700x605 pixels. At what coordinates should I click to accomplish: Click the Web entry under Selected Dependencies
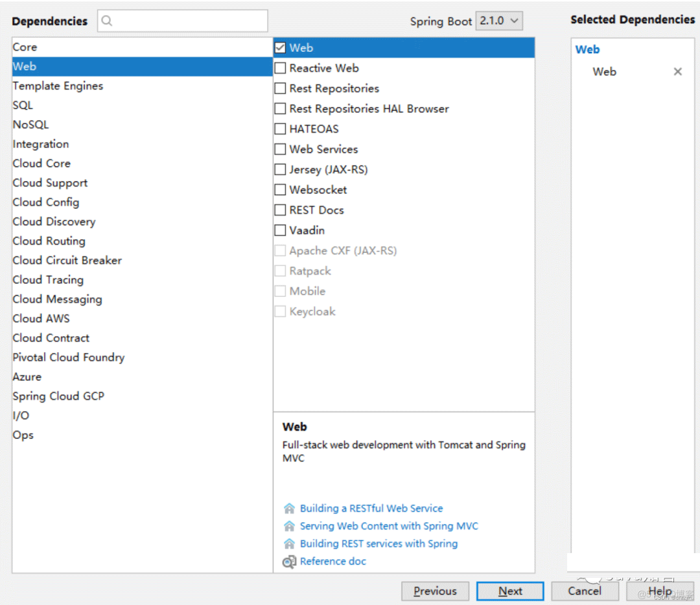(x=605, y=71)
